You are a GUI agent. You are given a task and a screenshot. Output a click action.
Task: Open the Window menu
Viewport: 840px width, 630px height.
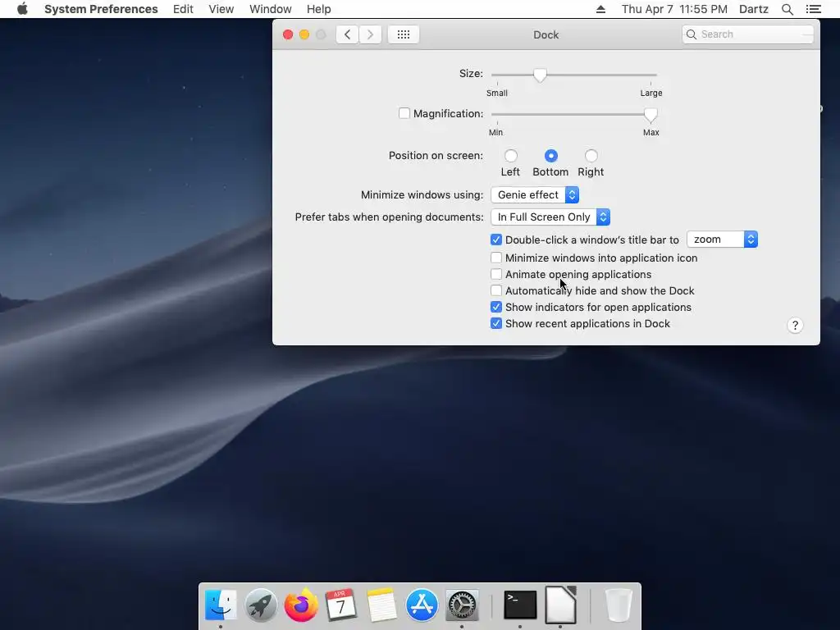tap(271, 9)
